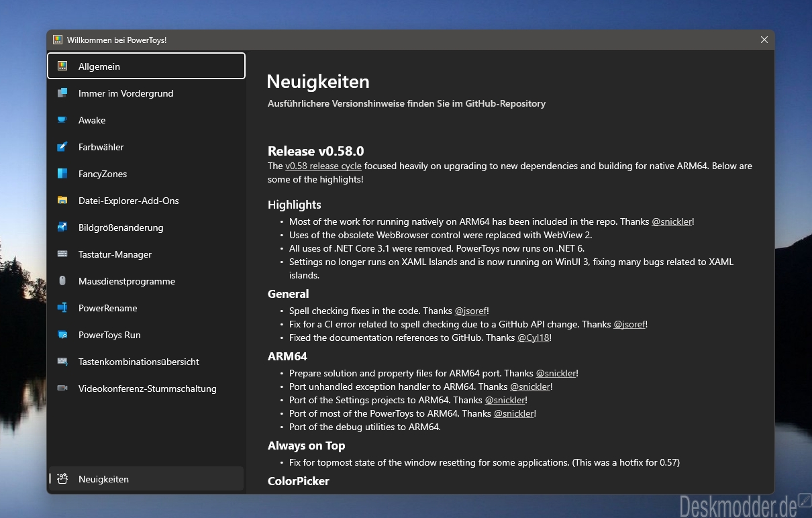Open the @Cyl18 contributor link
This screenshot has height=518, width=812.
[534, 338]
